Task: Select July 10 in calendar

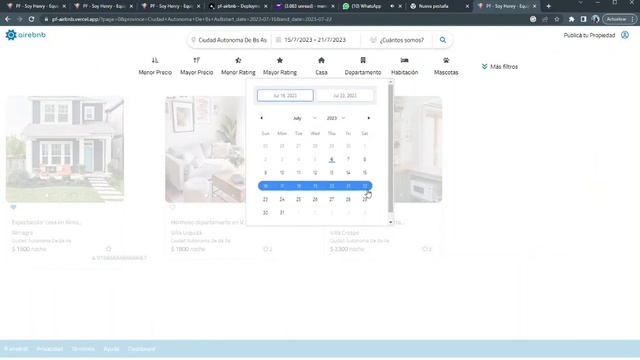Action: click(282, 173)
